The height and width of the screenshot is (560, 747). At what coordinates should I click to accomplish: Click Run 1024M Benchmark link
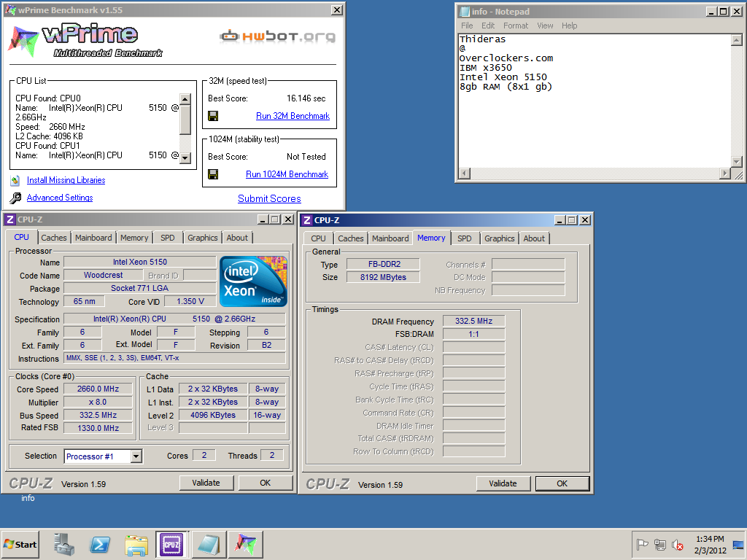pyautogui.click(x=287, y=174)
